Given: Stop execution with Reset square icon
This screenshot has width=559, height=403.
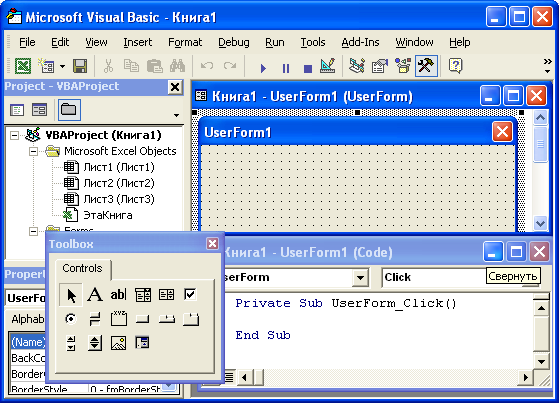Looking at the screenshot, I should (x=308, y=68).
